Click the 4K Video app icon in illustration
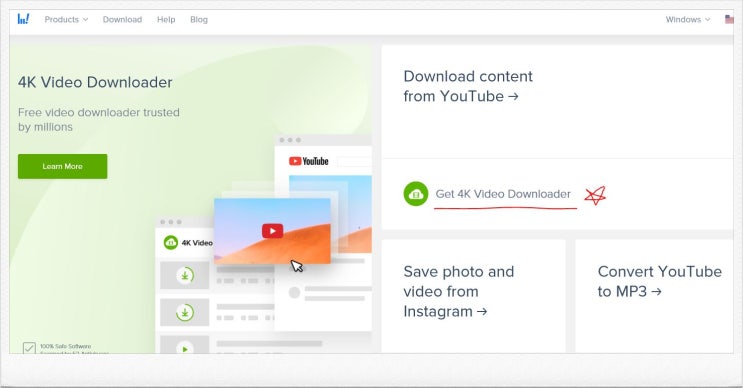 [171, 243]
